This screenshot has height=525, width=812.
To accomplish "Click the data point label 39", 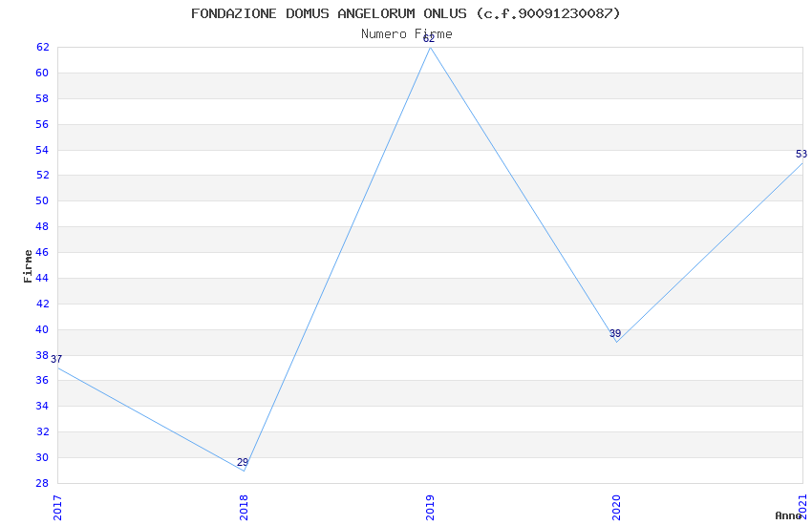I will (614, 334).
